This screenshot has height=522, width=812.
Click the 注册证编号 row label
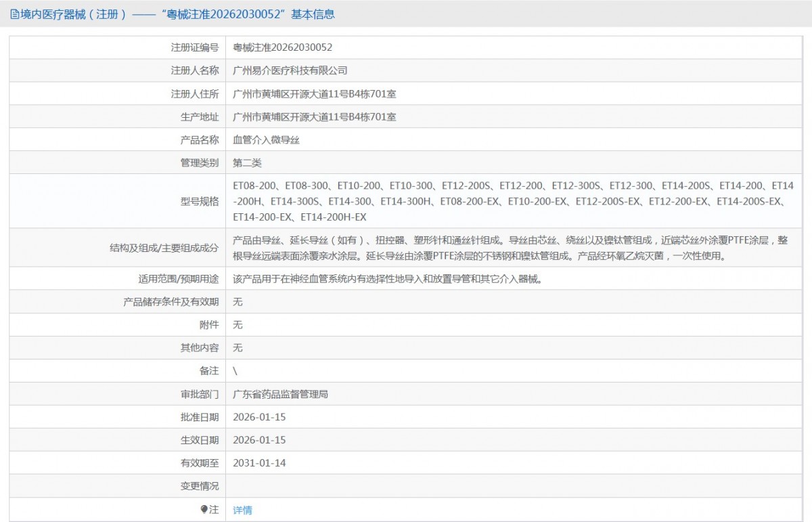coord(195,47)
